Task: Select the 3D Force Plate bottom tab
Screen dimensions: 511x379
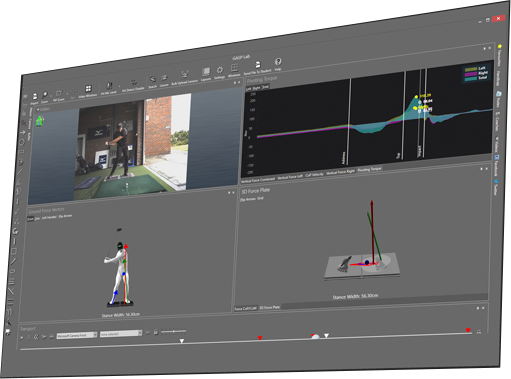Action: click(x=270, y=307)
